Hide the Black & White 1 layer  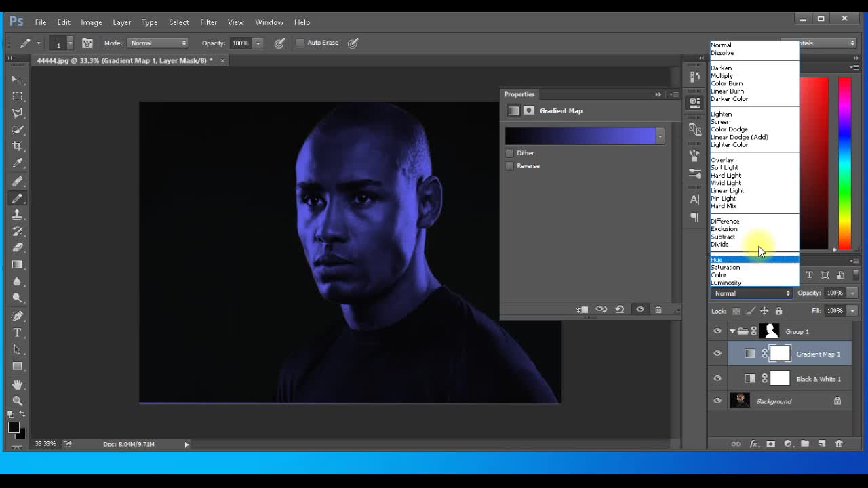click(717, 379)
